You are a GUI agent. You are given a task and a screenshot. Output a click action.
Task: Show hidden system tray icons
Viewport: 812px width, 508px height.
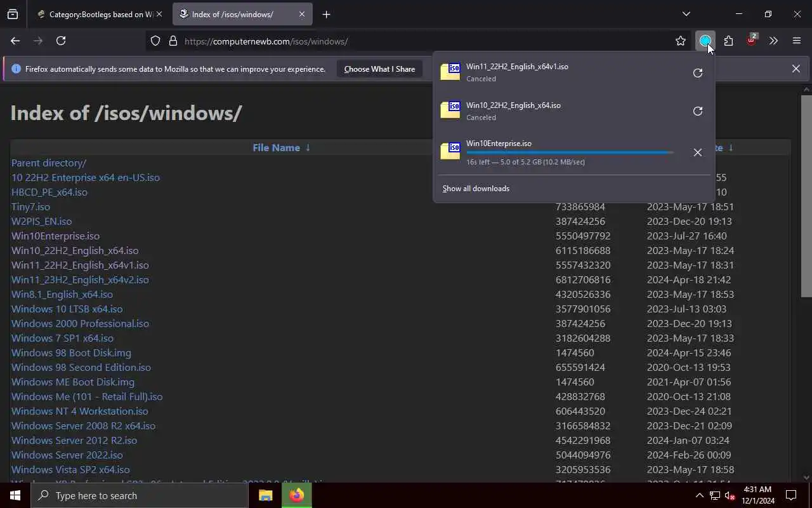tap(699, 495)
